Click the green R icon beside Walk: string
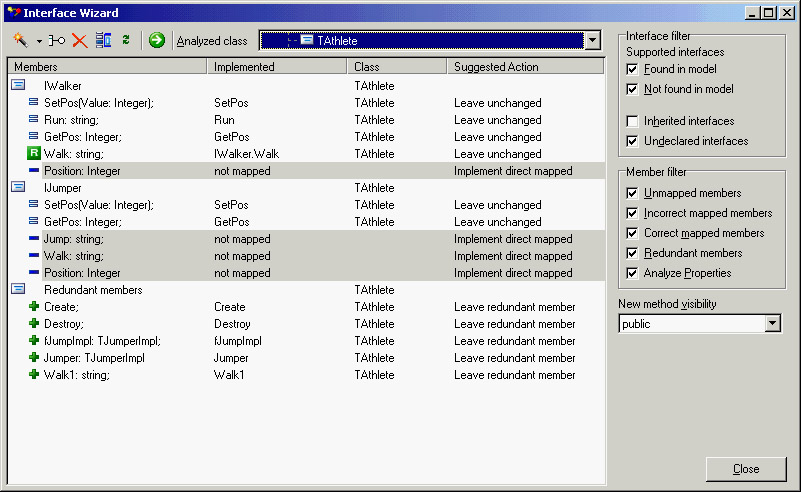Viewport: 801px width, 492px height. 33,154
